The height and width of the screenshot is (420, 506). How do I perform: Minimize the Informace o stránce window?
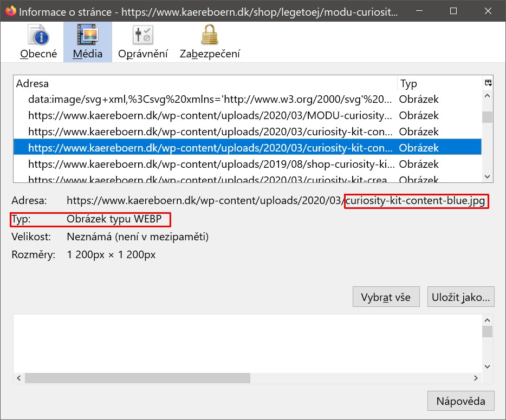(x=419, y=11)
